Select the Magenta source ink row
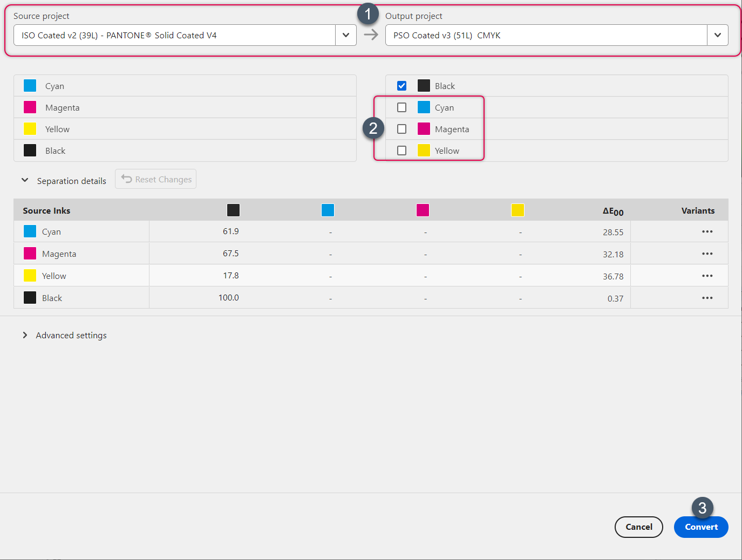The height and width of the screenshot is (560, 742). click(x=59, y=254)
